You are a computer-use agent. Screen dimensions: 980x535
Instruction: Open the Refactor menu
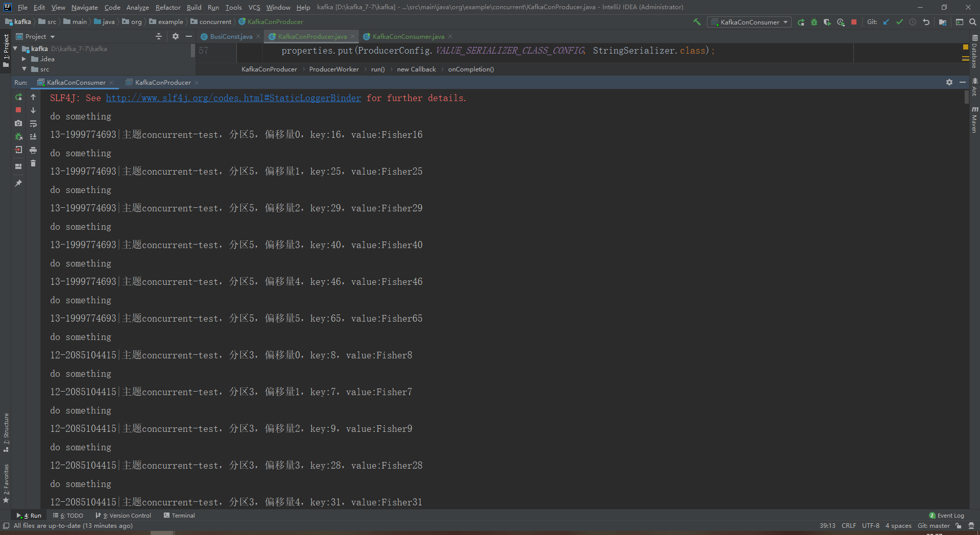click(x=168, y=7)
